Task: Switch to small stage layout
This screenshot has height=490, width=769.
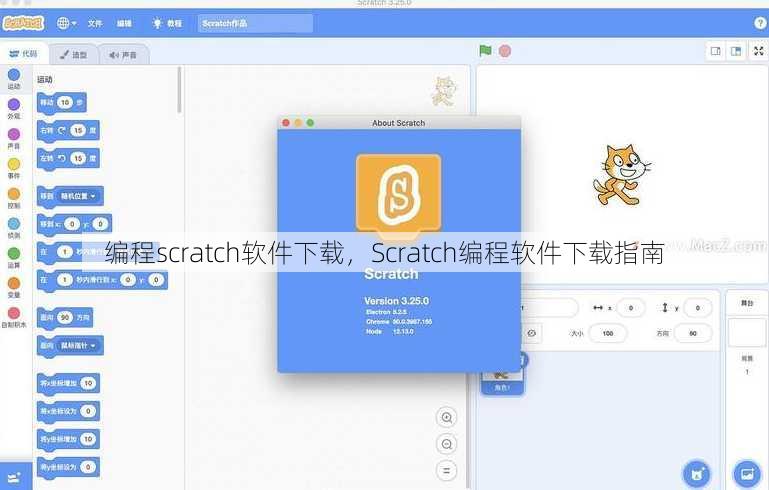Action: pos(716,51)
